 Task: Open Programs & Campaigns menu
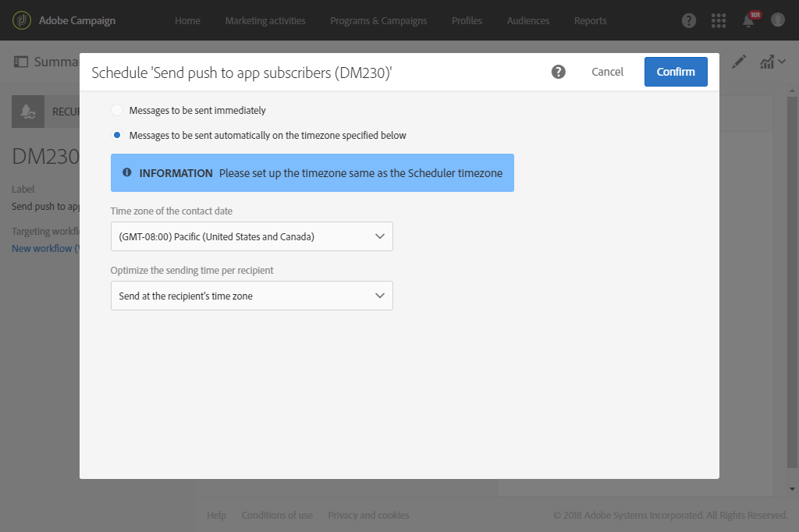click(378, 21)
